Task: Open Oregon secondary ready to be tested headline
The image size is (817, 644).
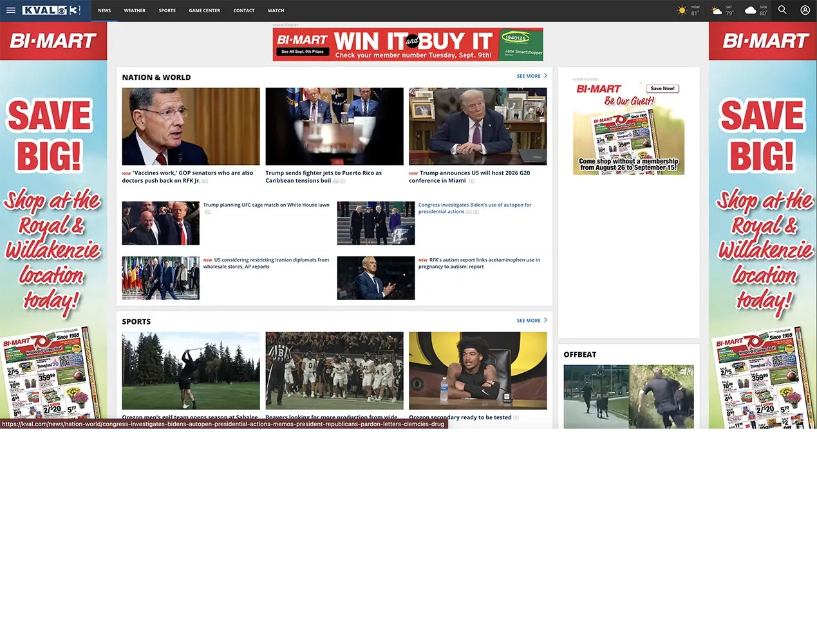Action: coord(460,417)
